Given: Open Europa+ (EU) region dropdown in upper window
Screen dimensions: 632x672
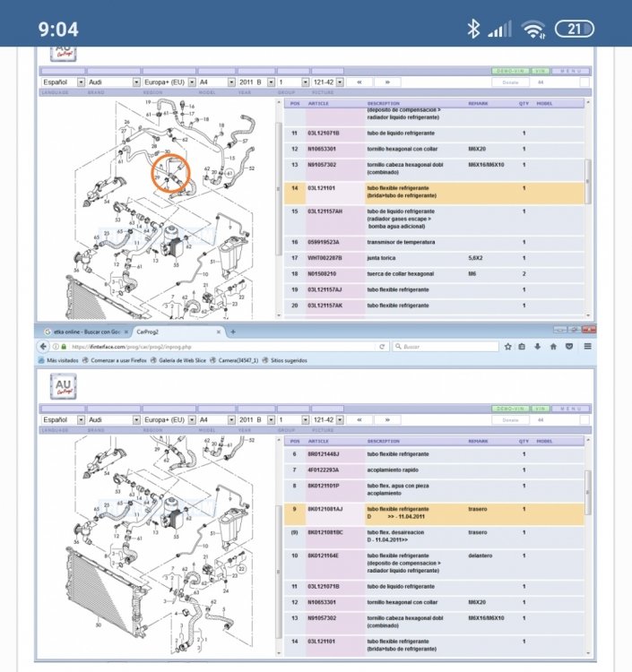Looking at the screenshot, I should (169, 82).
